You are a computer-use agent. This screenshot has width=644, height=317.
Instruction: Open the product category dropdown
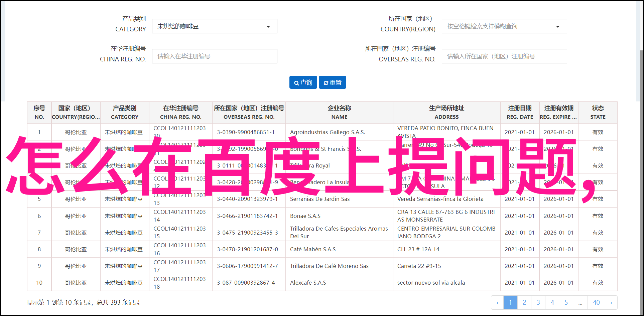click(x=215, y=26)
